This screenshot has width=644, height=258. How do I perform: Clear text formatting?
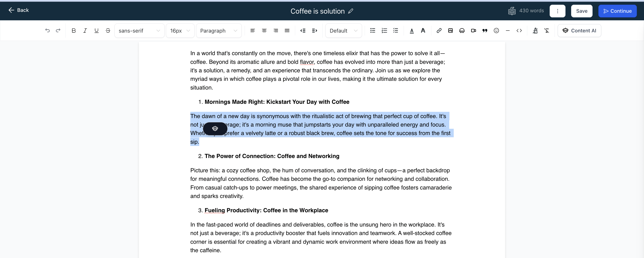(x=547, y=30)
